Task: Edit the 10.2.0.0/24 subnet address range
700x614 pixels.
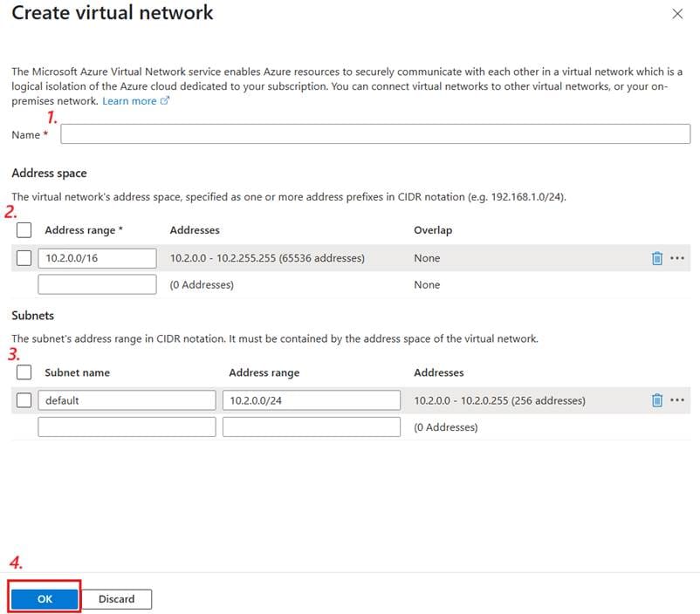Action: 311,400
